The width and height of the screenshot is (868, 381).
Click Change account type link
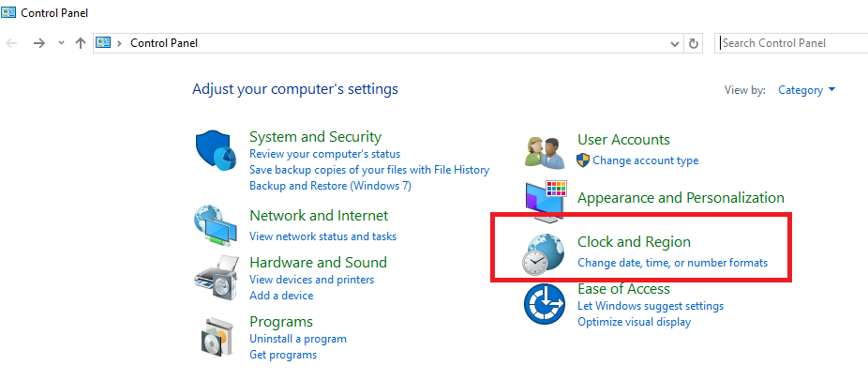click(645, 160)
